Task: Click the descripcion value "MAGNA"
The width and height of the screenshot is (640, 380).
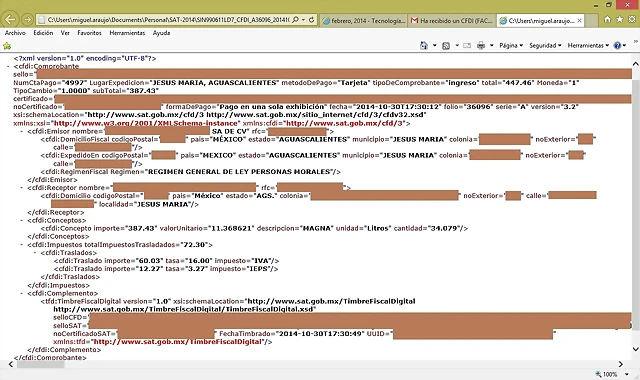Action: (x=317, y=229)
